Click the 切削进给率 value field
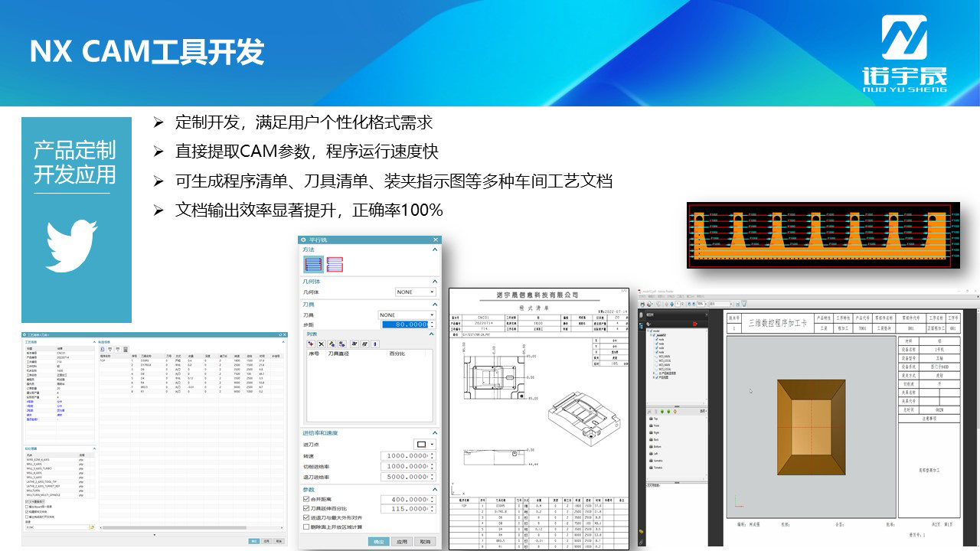 (x=408, y=467)
